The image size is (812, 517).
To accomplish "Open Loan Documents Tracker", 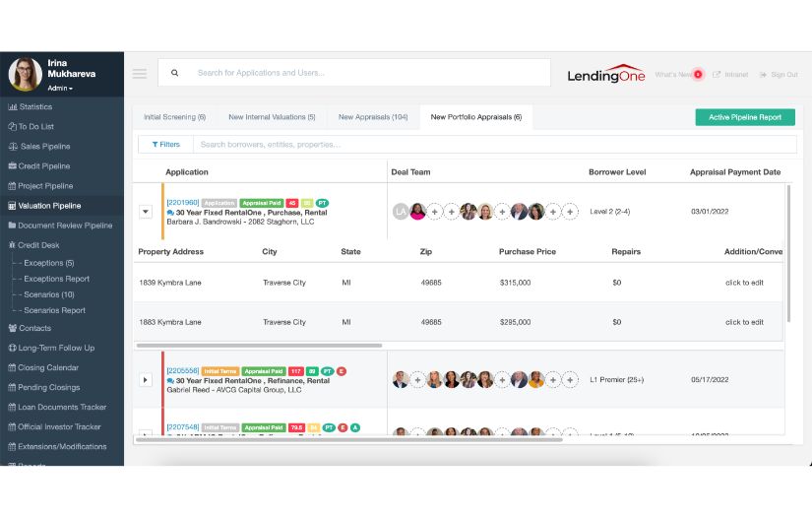I will (57, 407).
